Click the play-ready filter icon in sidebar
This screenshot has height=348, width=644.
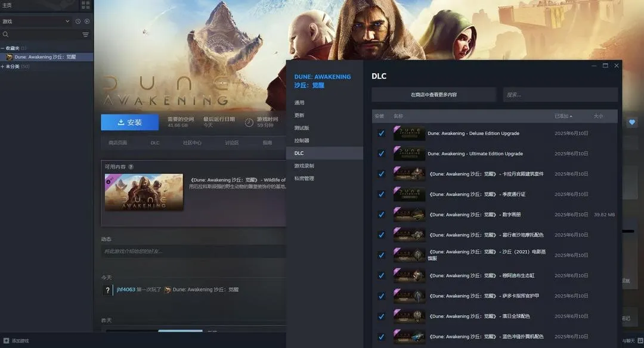pos(86,21)
